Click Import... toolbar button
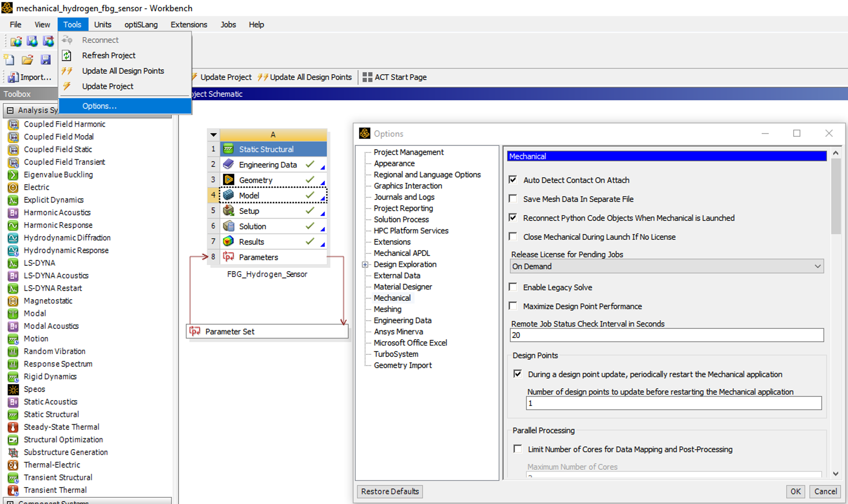The image size is (848, 504). coord(29,77)
